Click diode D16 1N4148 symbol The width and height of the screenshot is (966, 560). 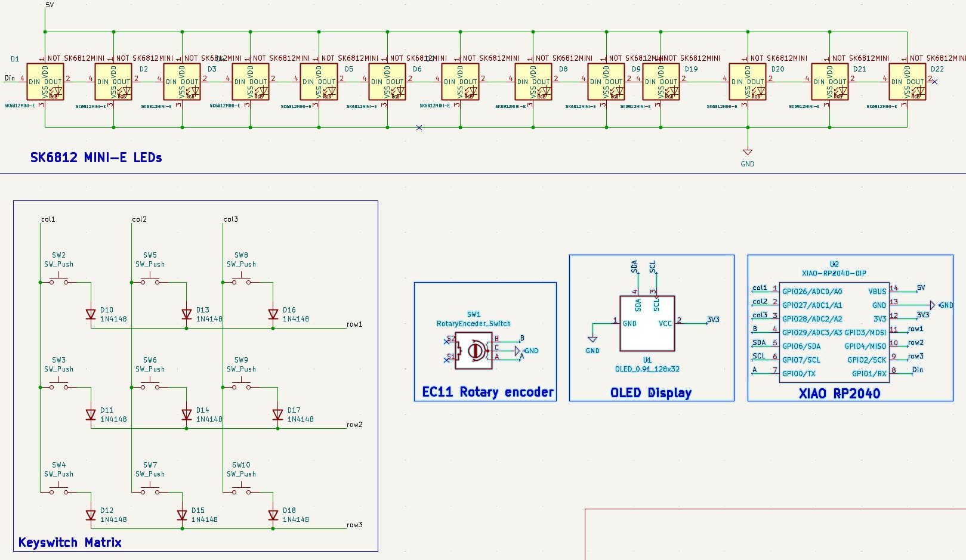click(273, 314)
